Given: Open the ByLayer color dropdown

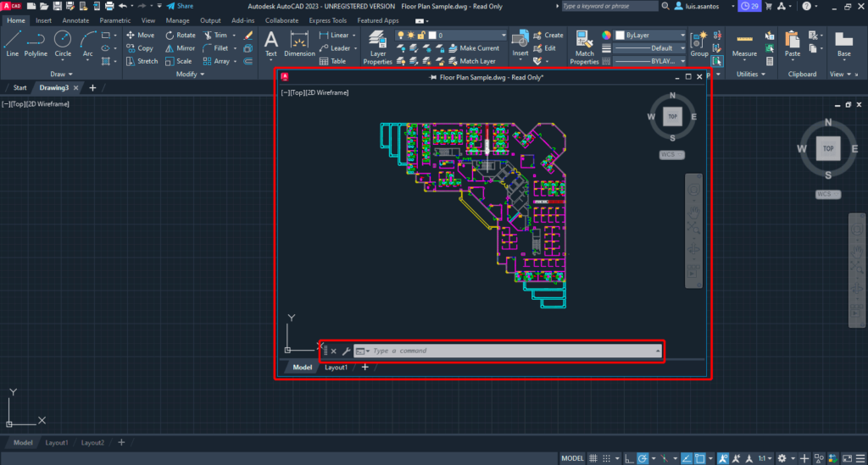Looking at the screenshot, I should point(650,35).
